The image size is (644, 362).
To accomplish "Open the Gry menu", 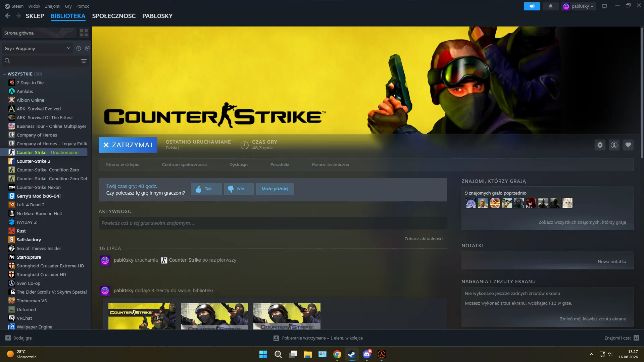I will pos(68,6).
